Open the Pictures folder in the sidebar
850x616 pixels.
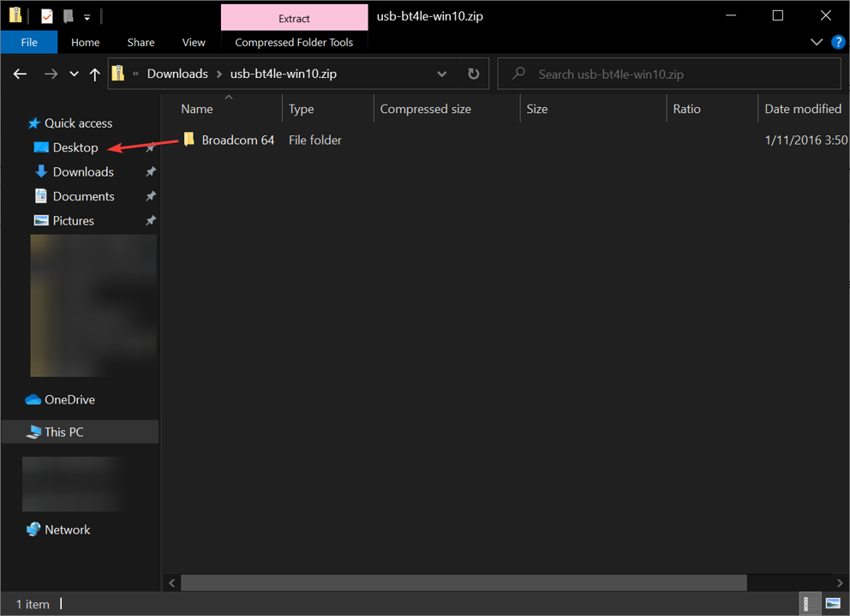(x=75, y=220)
